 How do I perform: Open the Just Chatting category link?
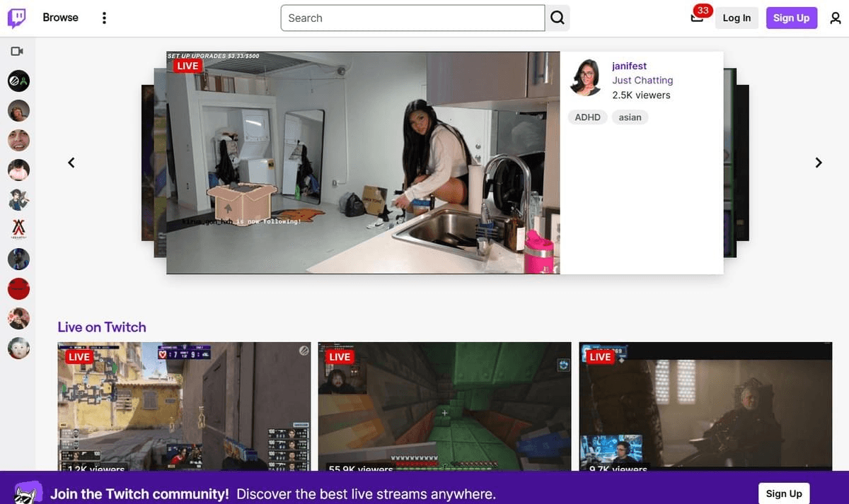(x=642, y=80)
